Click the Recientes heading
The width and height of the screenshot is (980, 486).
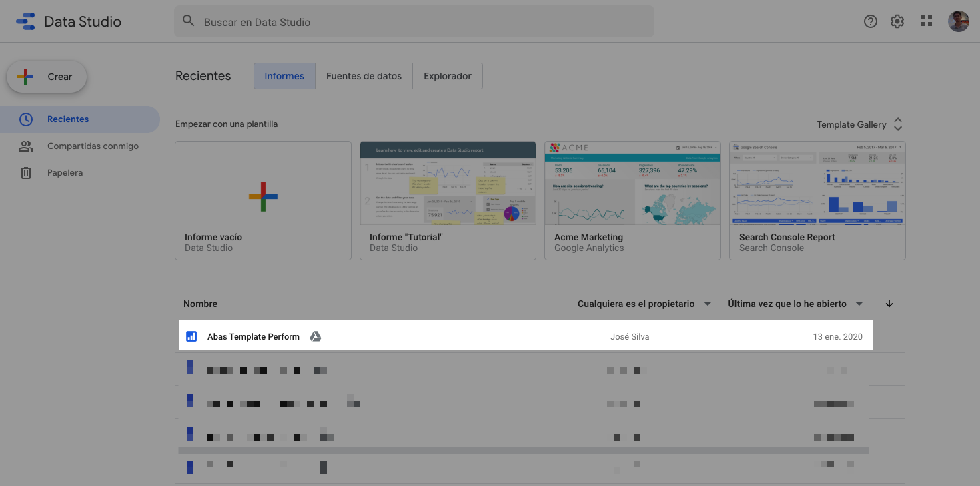(203, 76)
